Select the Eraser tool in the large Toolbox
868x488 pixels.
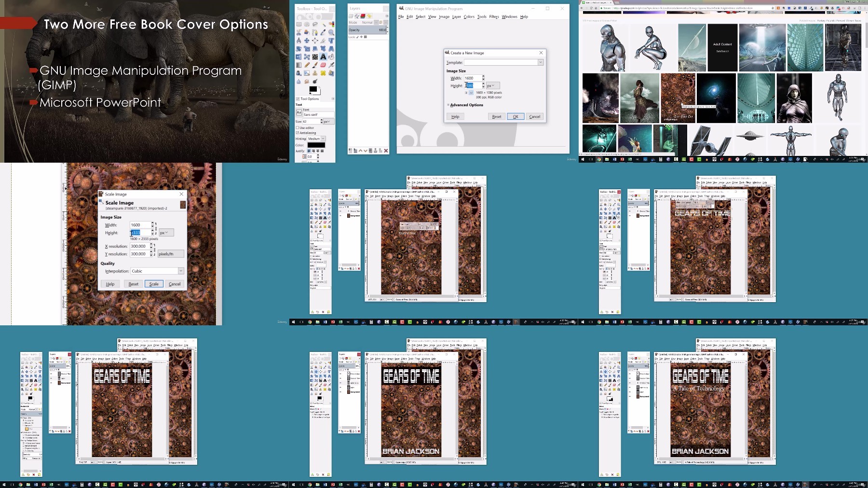pos(323,65)
